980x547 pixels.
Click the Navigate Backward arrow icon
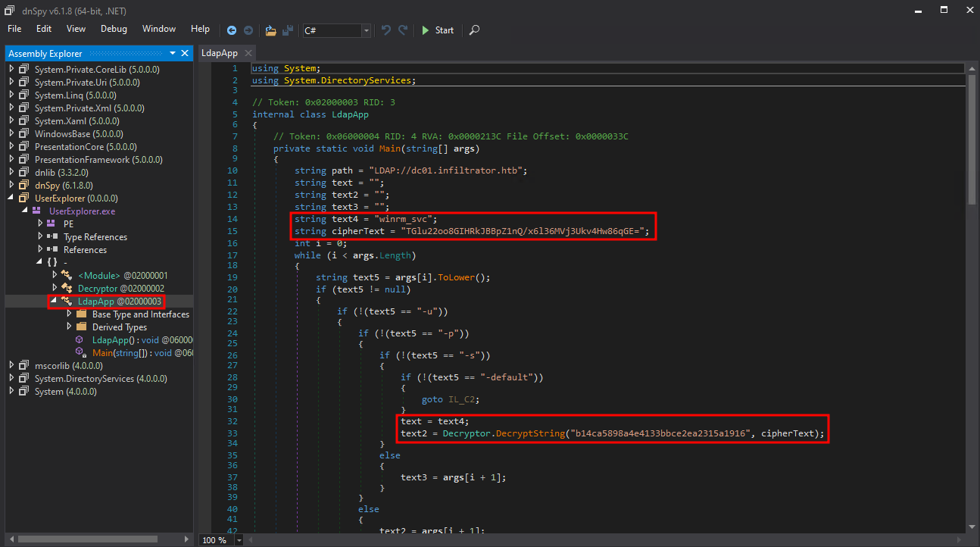(232, 30)
